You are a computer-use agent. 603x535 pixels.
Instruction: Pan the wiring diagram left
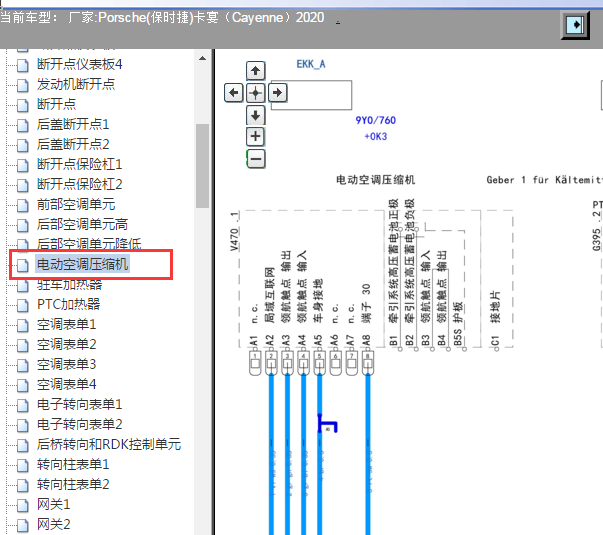233,93
